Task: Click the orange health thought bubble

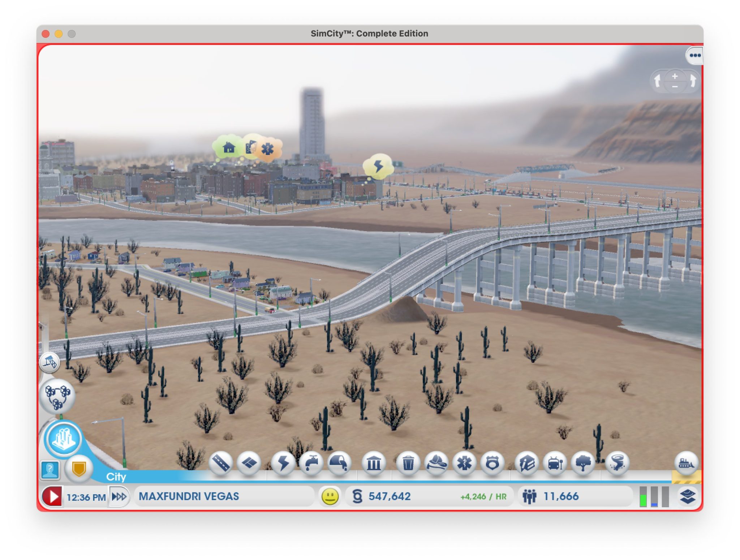Action: (268, 148)
